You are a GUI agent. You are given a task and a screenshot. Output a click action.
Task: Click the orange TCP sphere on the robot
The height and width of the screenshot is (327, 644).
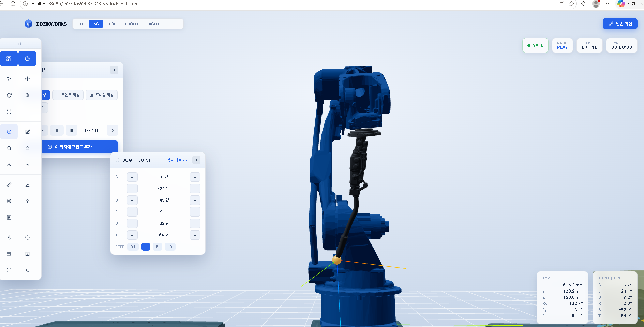pyautogui.click(x=336, y=260)
